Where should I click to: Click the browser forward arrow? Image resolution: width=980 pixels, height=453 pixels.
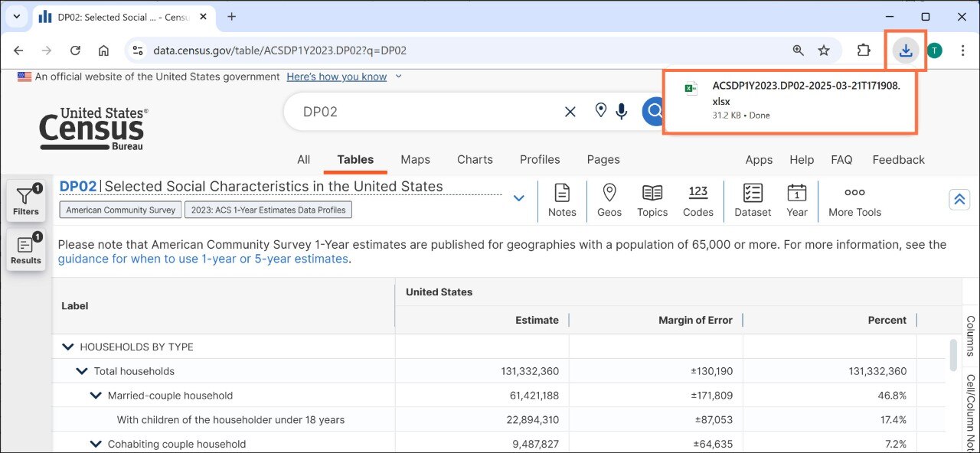(47, 51)
